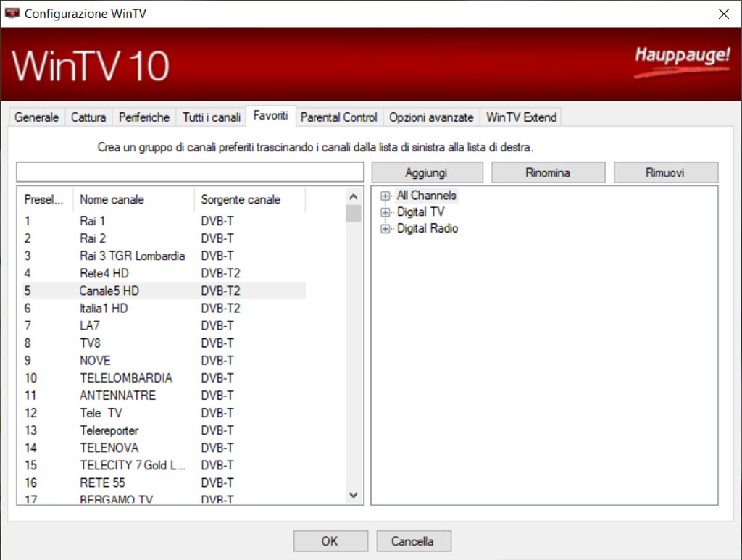Viewport: 742px width, 560px height.
Task: Select the TELELOMBARDIA channel
Action: 164,378
